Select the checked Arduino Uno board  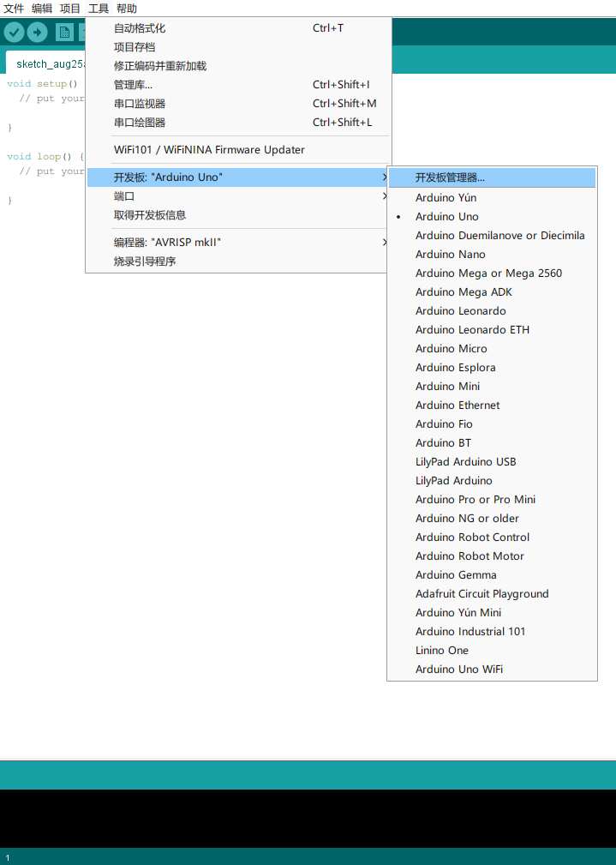[x=492, y=216]
